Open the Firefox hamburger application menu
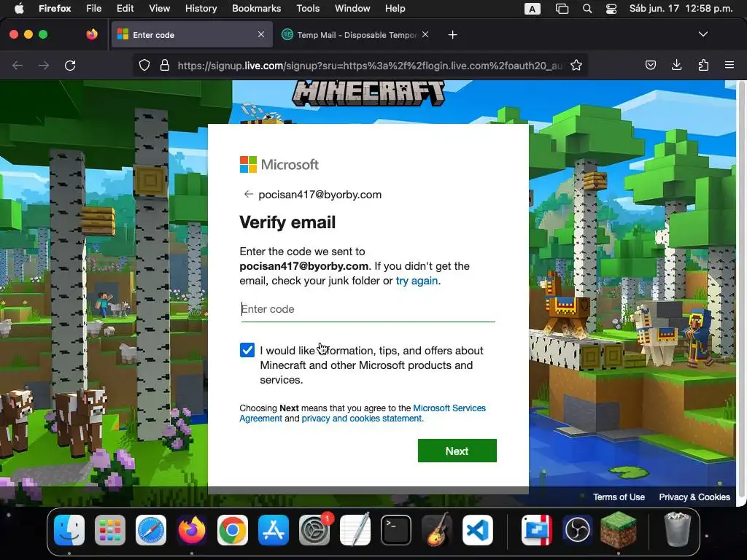This screenshot has width=747, height=560. point(729,65)
